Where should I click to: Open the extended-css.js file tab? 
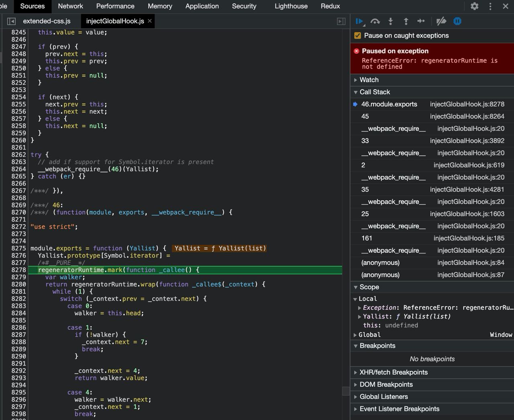pyautogui.click(x=47, y=21)
